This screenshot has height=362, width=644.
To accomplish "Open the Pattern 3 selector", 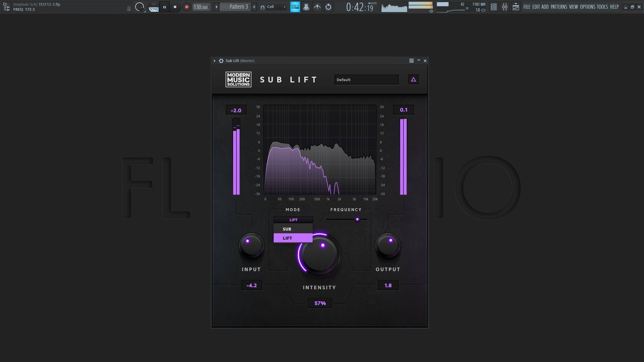I will pos(236,7).
